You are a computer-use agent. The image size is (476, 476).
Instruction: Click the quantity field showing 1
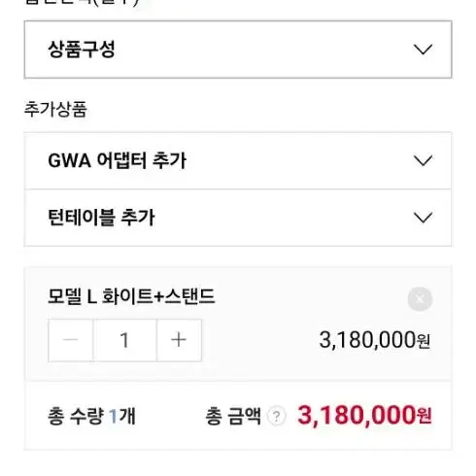click(x=125, y=340)
